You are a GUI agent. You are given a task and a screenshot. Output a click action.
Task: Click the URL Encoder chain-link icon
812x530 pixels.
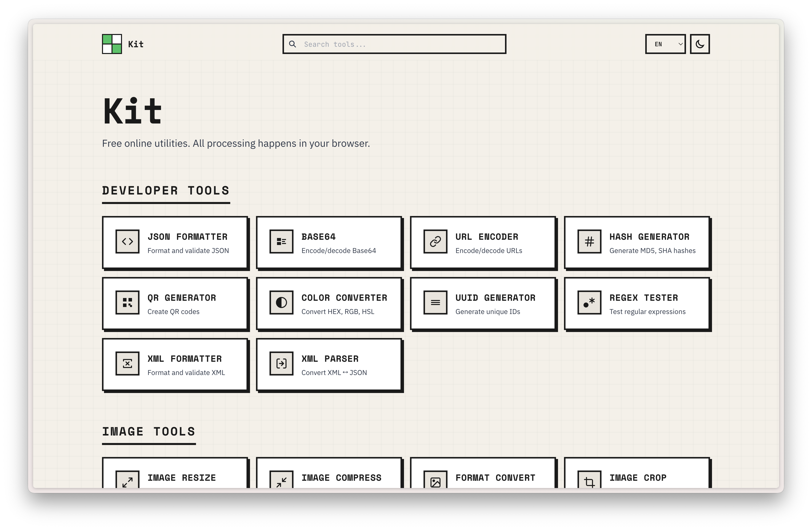(x=435, y=241)
